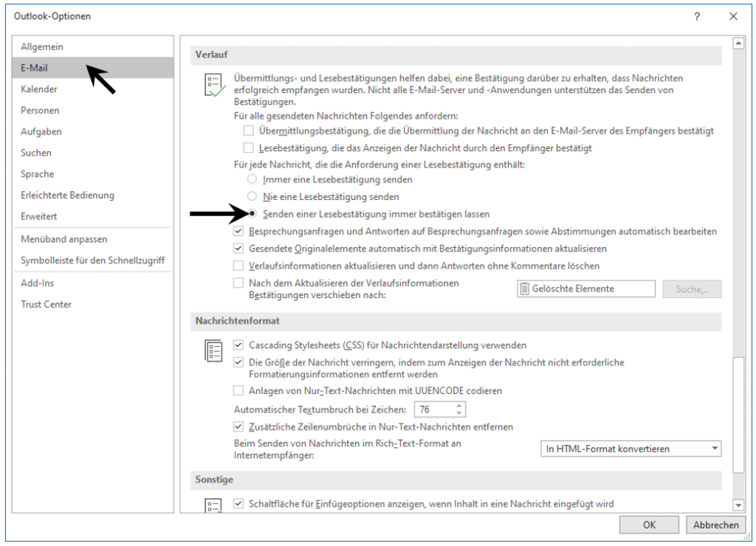Uncheck Schaltfläche für Einfügeoptionen anzeigen
The image size is (756, 546).
point(238,504)
